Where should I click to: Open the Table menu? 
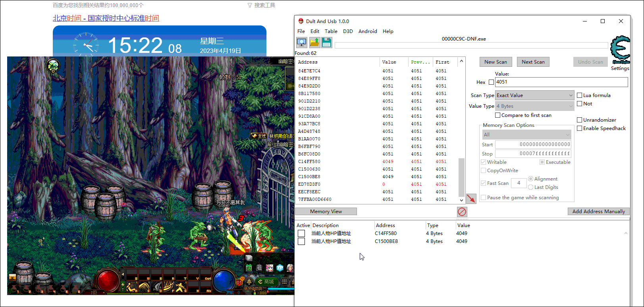(x=331, y=31)
